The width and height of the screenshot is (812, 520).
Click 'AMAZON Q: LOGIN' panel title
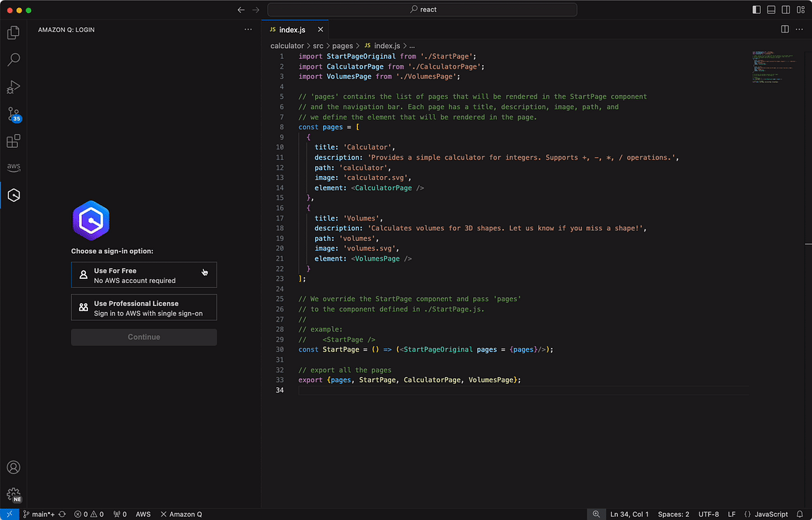[66, 30]
